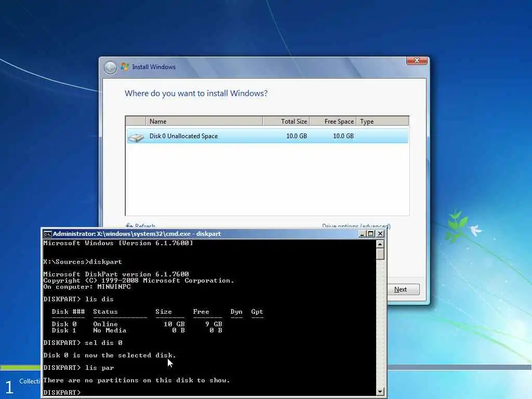This screenshot has height=399, width=532.
Task: Click the 'lis dis' command line
Action: pos(78,299)
